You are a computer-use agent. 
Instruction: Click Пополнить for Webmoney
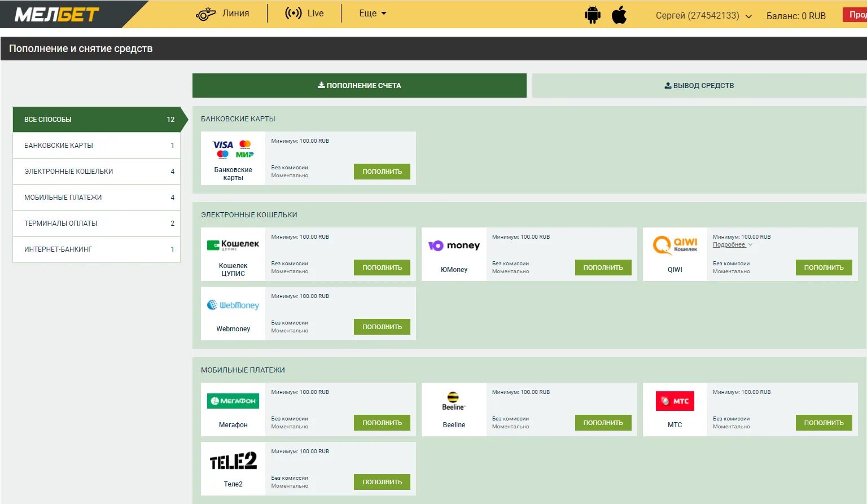pyautogui.click(x=382, y=327)
